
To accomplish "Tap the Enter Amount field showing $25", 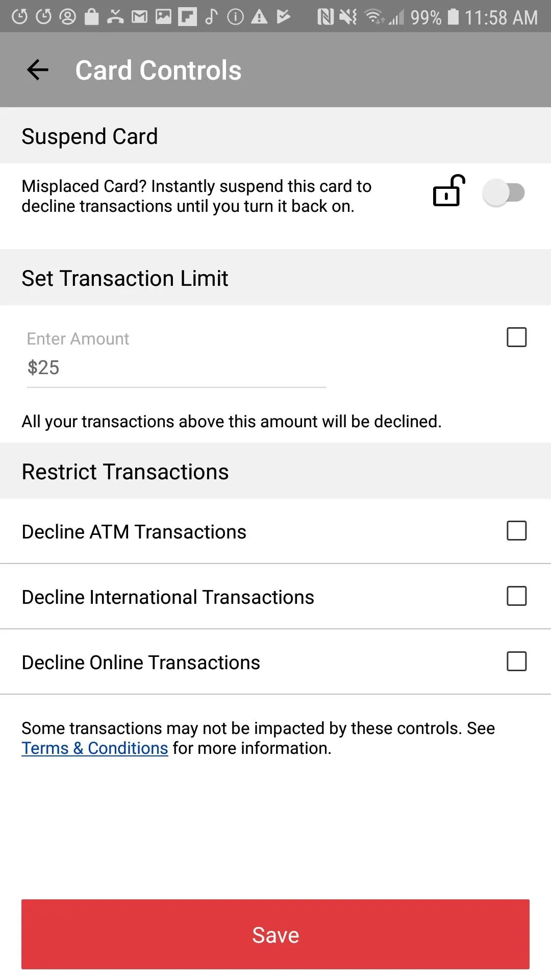I will point(176,367).
